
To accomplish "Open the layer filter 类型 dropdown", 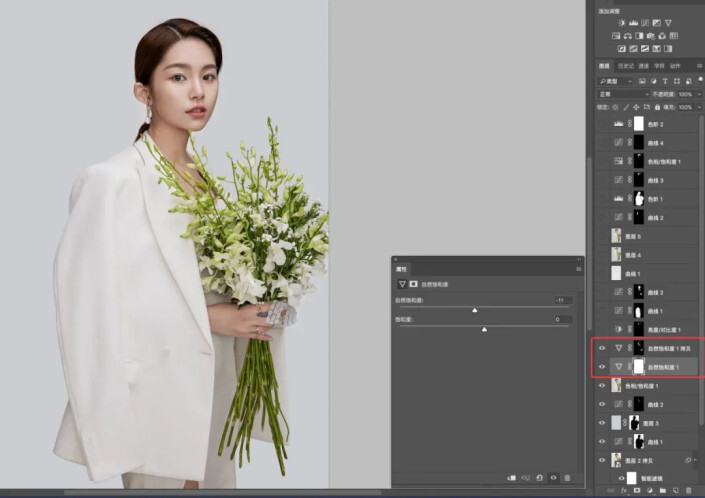I will 614,81.
